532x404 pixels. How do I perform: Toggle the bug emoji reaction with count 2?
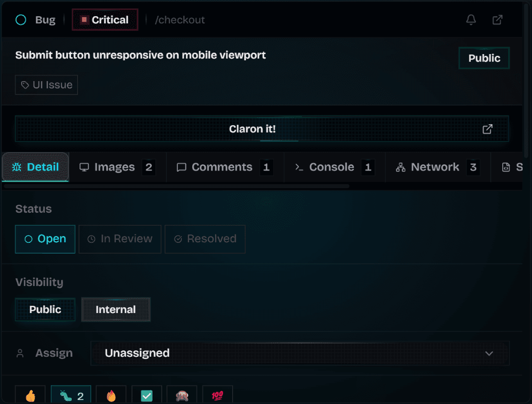71,395
